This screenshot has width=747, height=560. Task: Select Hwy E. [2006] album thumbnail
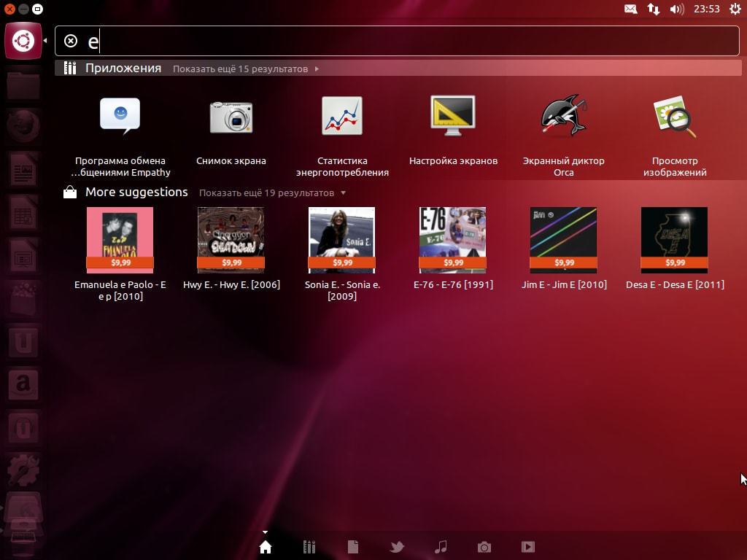point(231,240)
